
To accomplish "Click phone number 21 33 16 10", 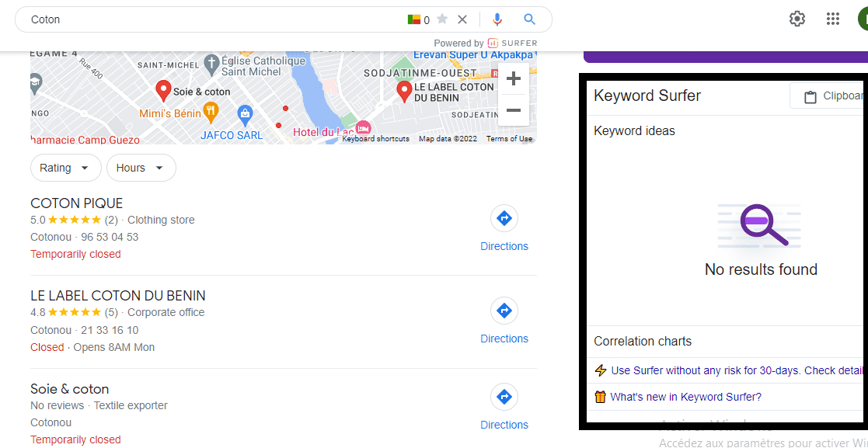I will pos(110,330).
